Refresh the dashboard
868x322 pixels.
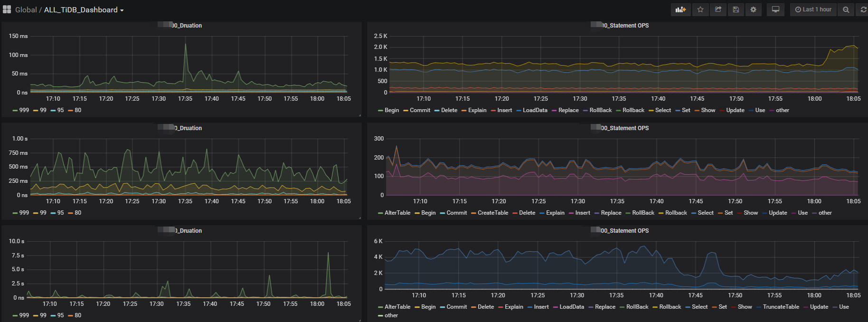click(863, 9)
